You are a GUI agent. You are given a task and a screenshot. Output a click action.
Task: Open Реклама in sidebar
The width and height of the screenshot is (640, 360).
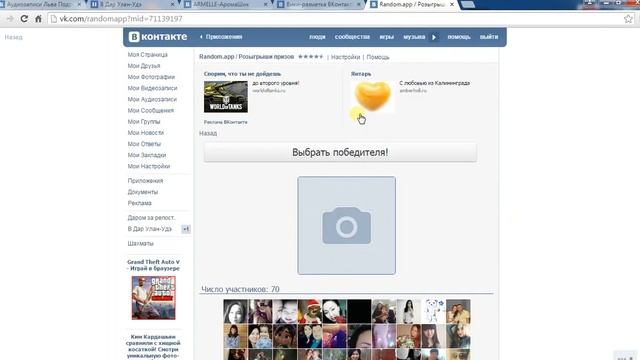(x=140, y=203)
